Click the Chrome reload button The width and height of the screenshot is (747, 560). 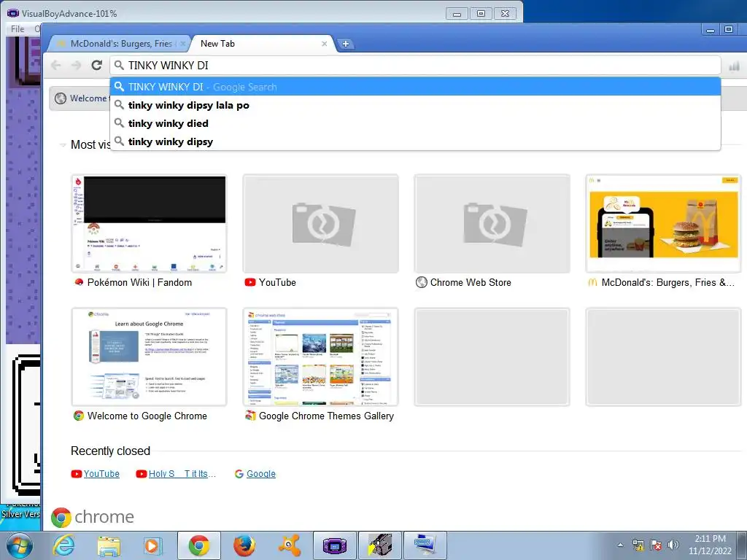coord(97,65)
